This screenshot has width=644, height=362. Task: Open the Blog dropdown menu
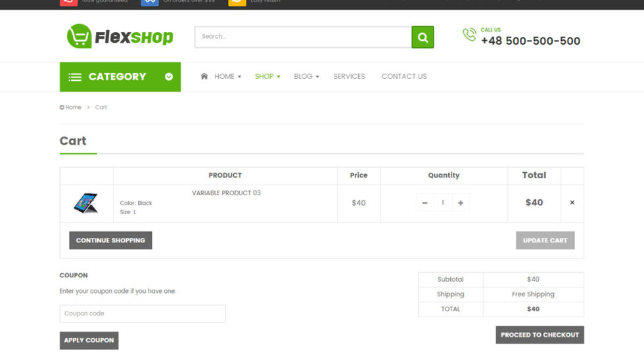coord(306,76)
